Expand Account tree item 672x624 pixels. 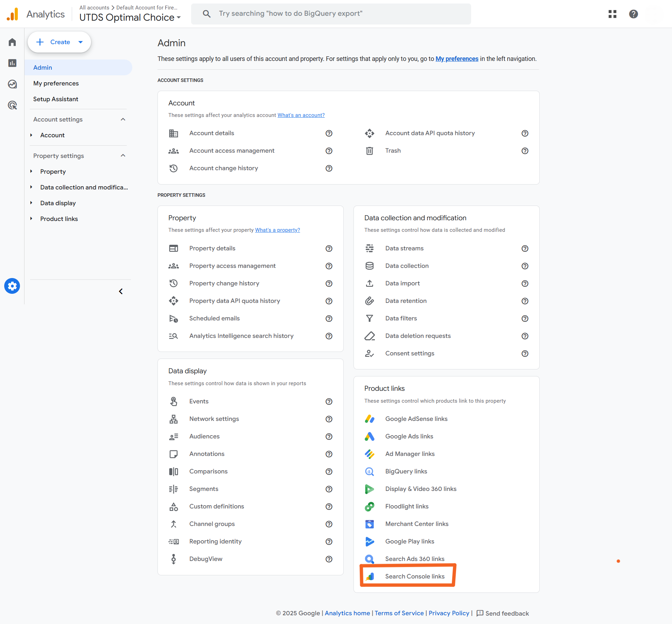pos(31,135)
